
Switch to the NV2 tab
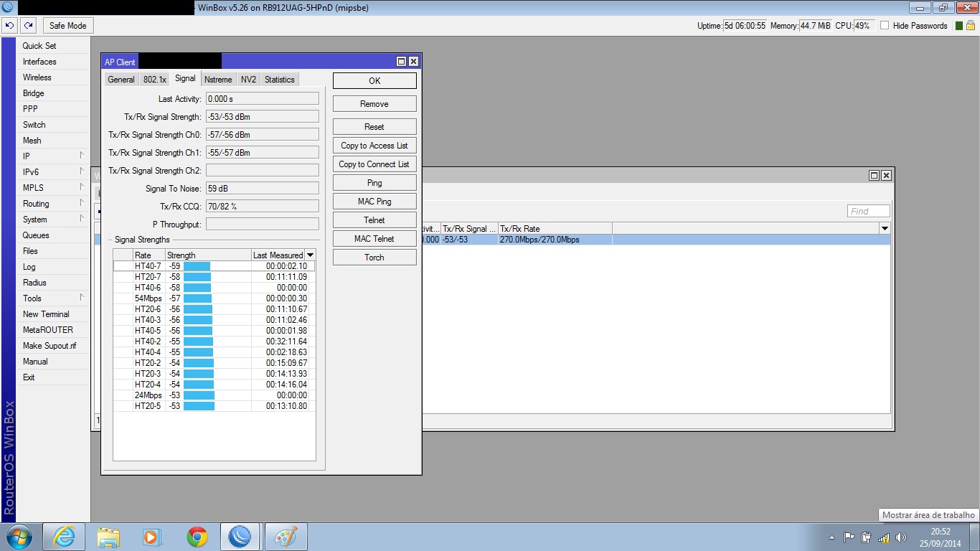point(248,80)
